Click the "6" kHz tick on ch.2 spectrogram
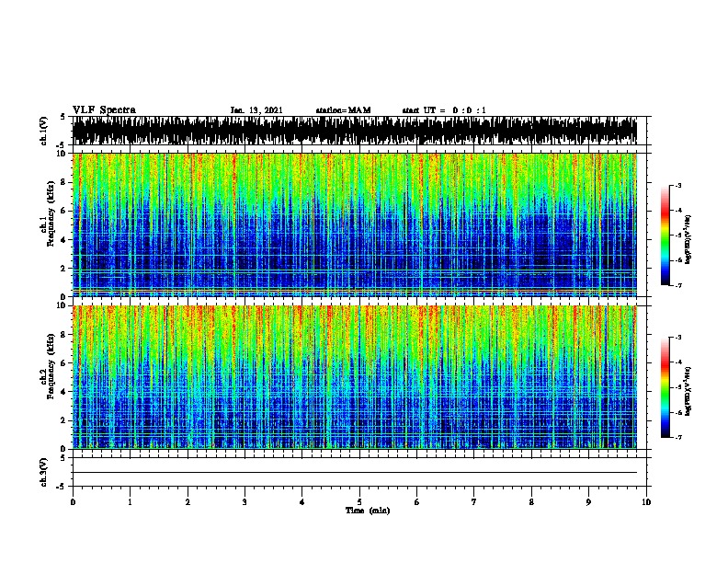This screenshot has height=563, width=728. [64, 363]
